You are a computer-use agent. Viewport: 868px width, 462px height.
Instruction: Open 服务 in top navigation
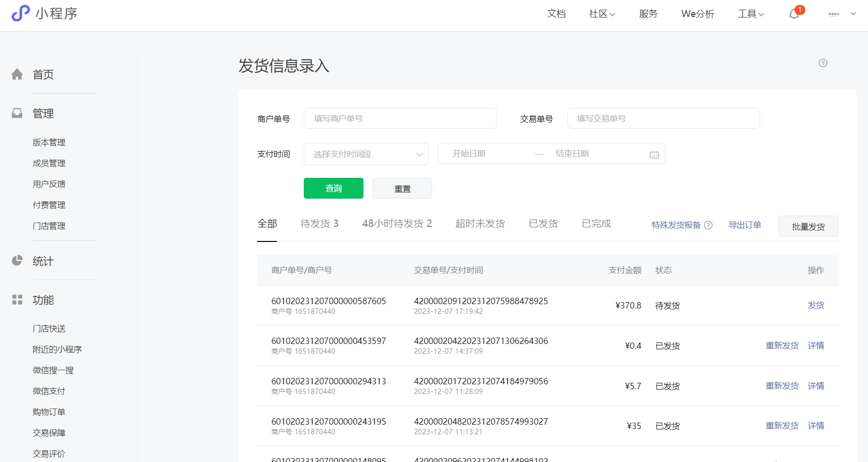pos(648,14)
